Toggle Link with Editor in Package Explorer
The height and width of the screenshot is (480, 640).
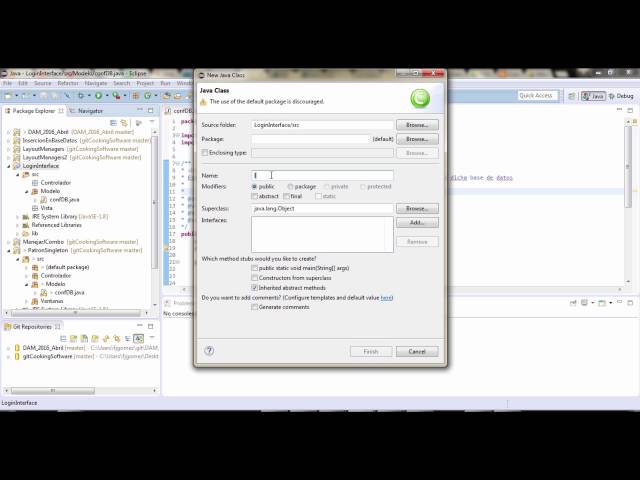[x=124, y=123]
